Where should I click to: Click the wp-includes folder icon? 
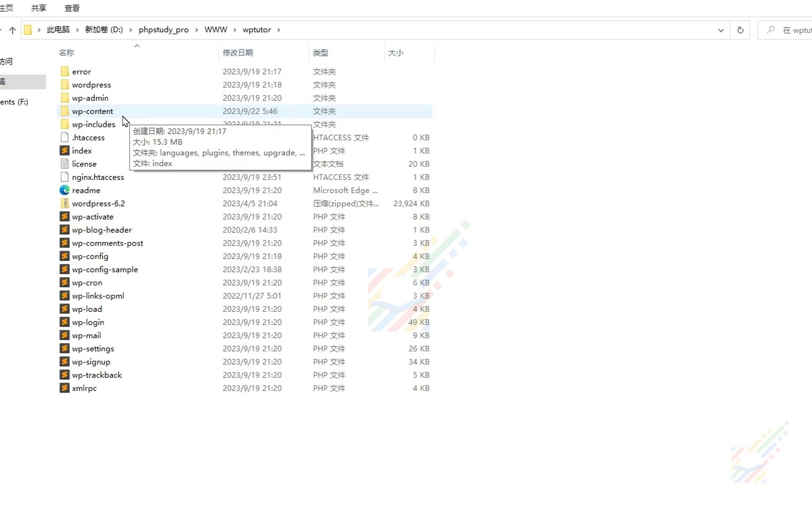[65, 124]
